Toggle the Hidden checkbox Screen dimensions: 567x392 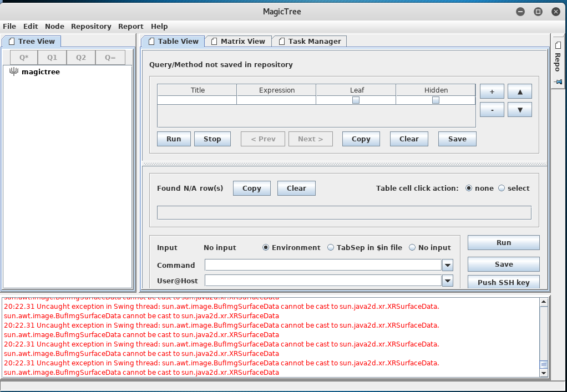[436, 100]
